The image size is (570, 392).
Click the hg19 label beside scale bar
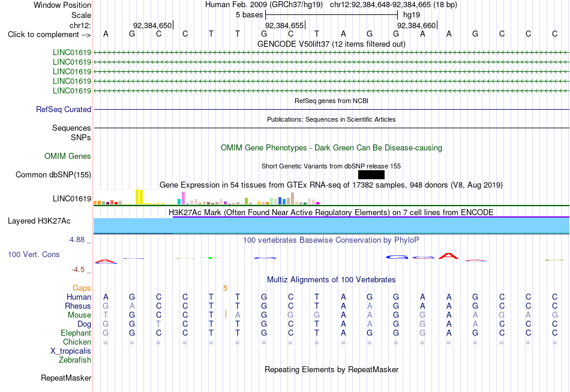click(412, 15)
